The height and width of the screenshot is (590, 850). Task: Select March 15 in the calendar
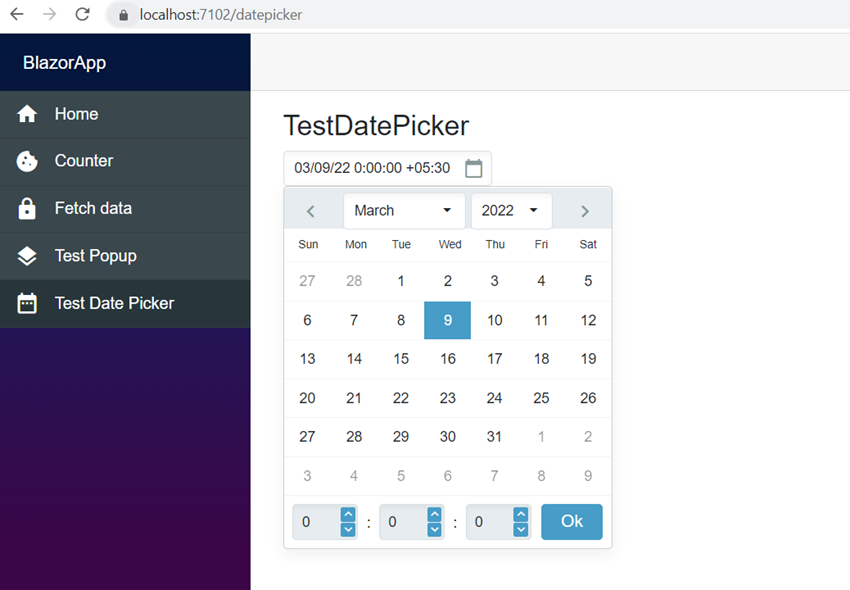point(400,359)
